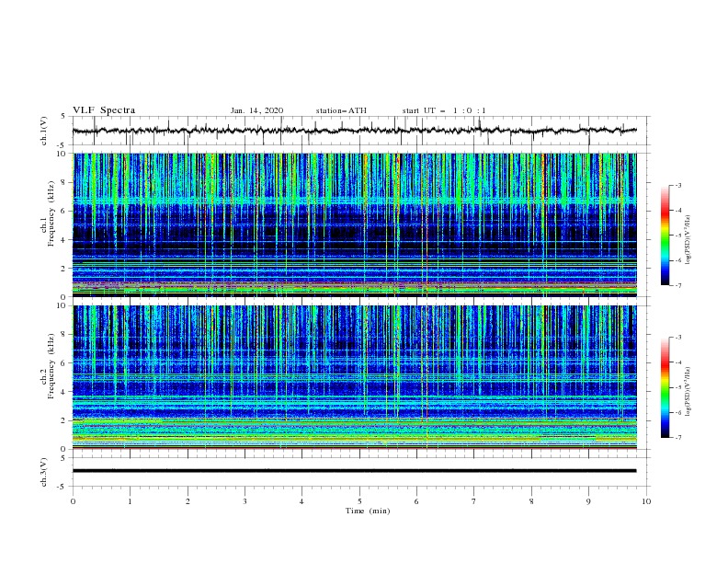The image size is (728, 563).
Task: Click the time axis tick label '5'
Action: point(359,501)
